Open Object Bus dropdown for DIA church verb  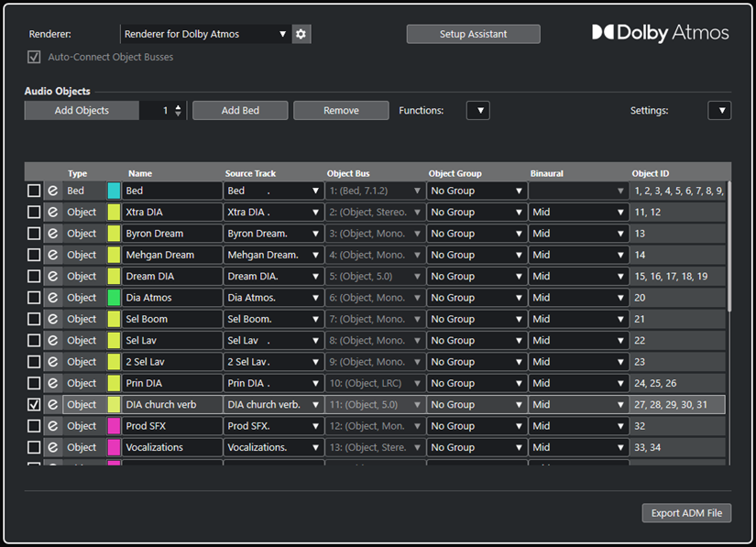point(375,405)
